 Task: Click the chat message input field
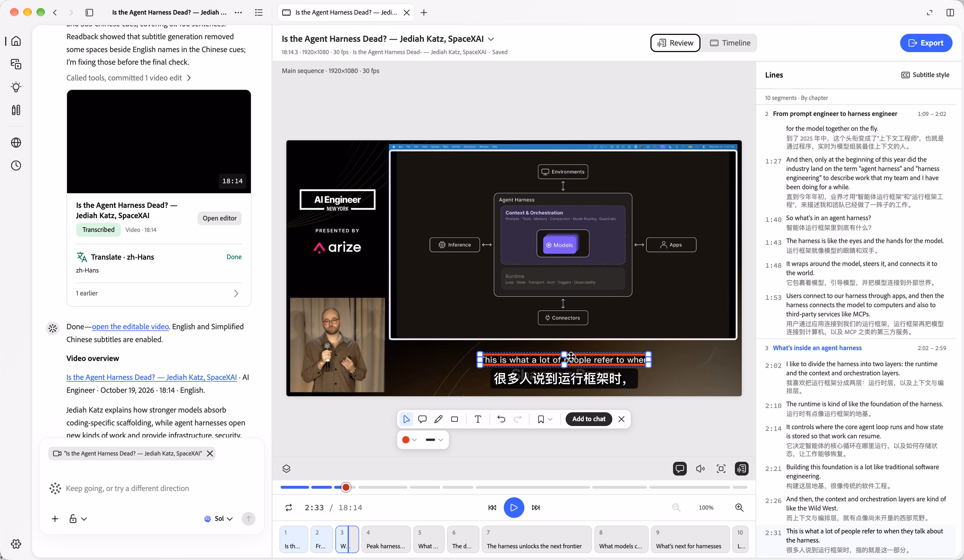152,488
